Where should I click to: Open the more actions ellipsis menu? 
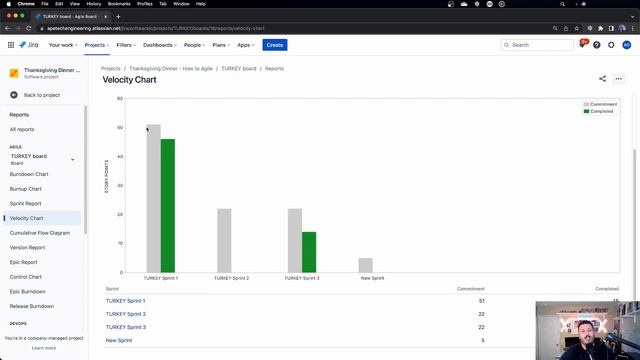point(619,79)
